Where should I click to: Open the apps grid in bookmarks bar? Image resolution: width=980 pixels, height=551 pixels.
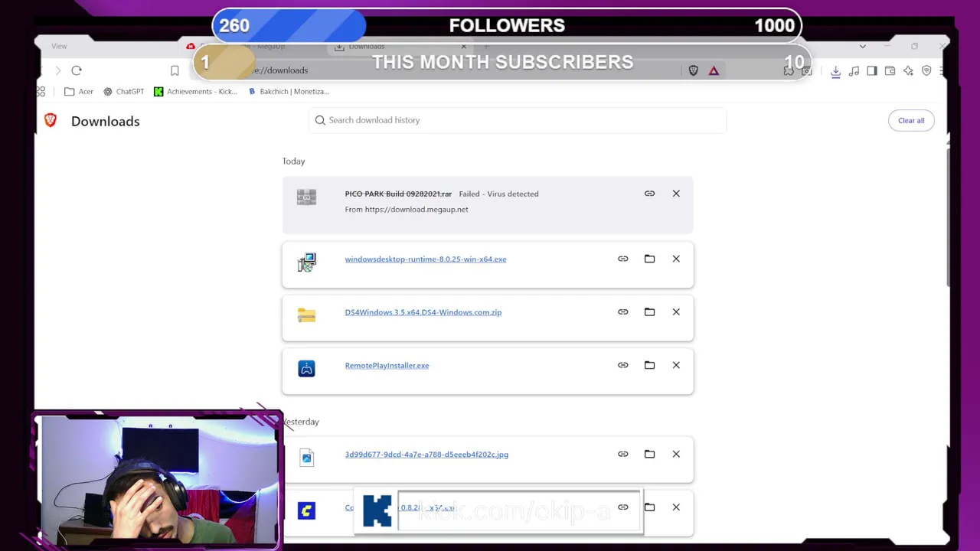(x=41, y=91)
